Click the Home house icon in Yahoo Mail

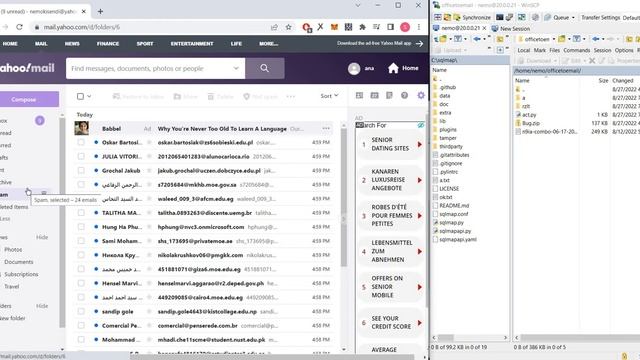(x=393, y=68)
